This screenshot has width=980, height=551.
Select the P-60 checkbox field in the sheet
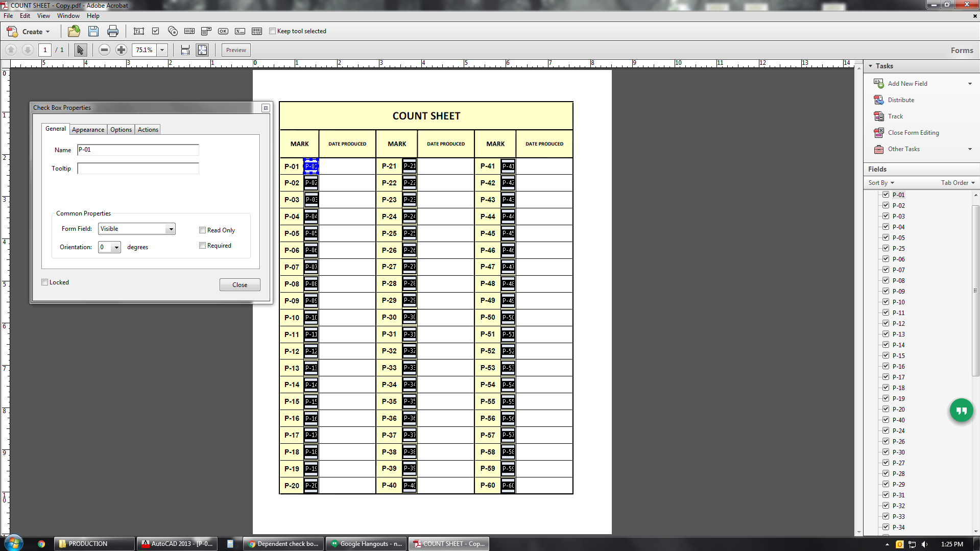pos(508,485)
